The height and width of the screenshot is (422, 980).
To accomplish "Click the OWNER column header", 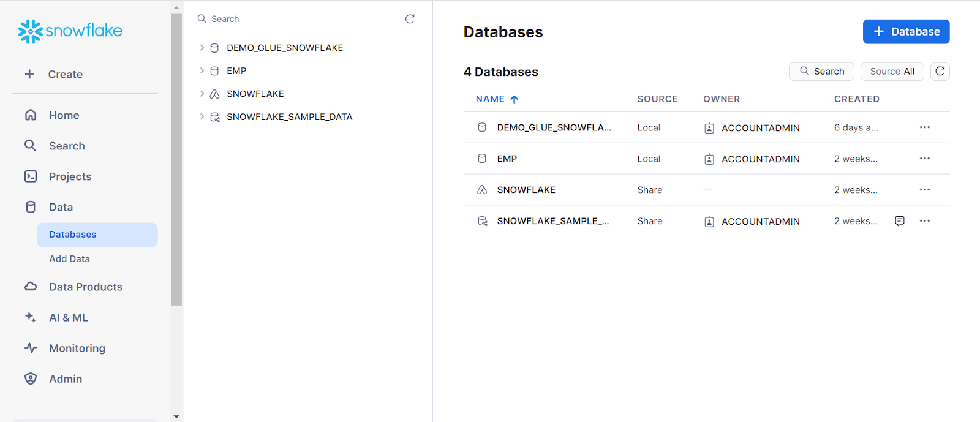I will coord(722,99).
